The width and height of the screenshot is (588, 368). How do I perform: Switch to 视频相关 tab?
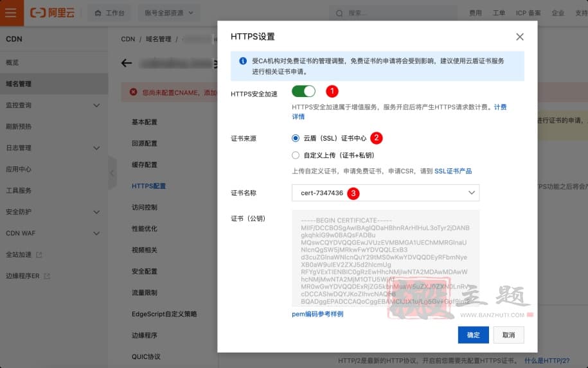(x=145, y=250)
